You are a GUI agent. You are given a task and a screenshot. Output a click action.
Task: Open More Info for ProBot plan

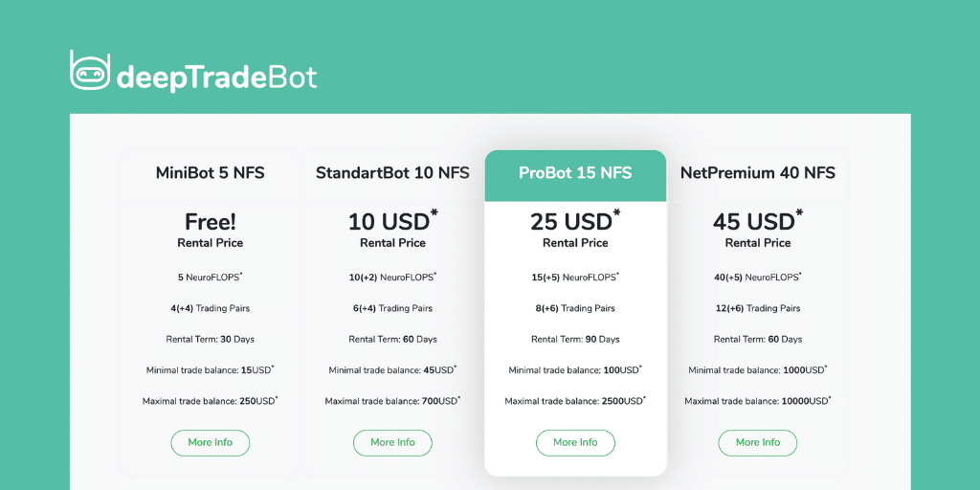575,443
